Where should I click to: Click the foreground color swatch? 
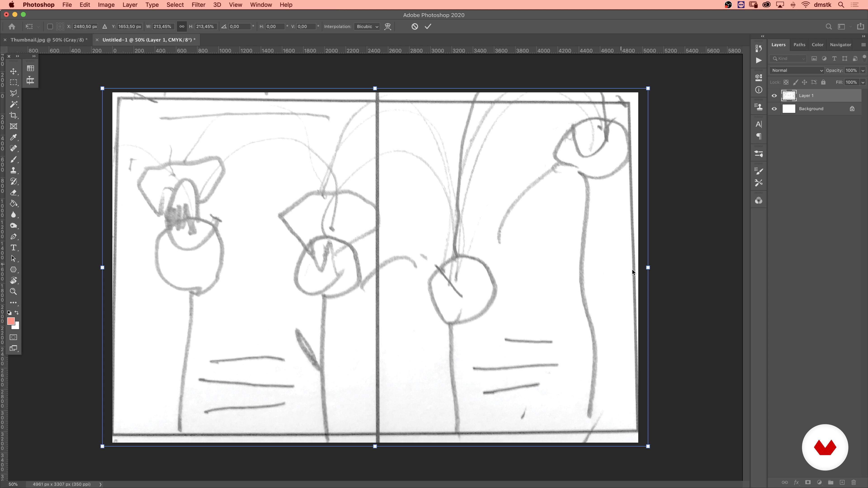point(11,321)
